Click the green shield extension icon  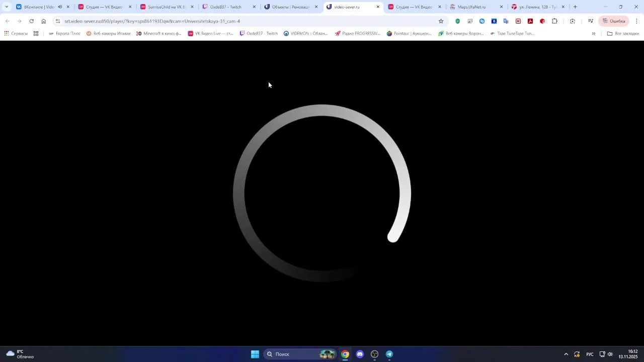coord(458,21)
